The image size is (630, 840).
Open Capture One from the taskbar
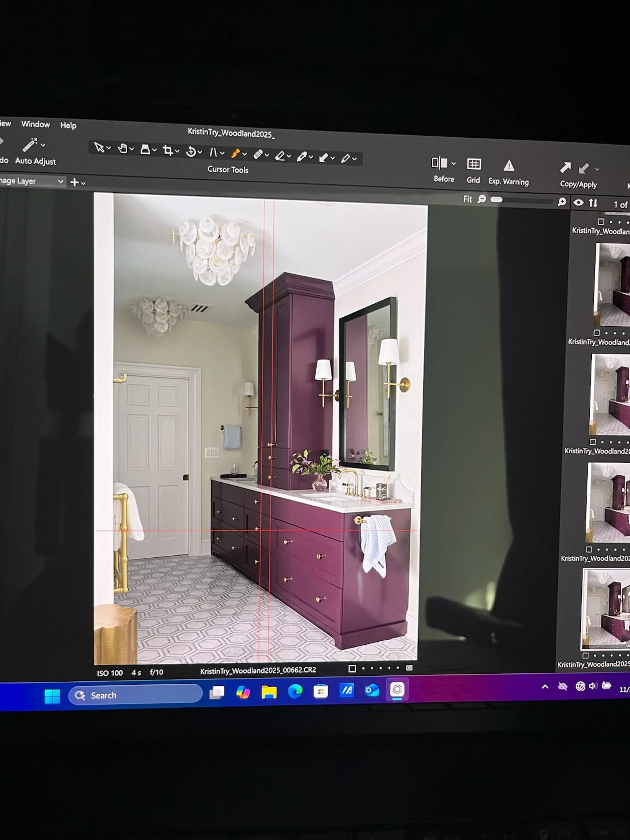point(397,689)
